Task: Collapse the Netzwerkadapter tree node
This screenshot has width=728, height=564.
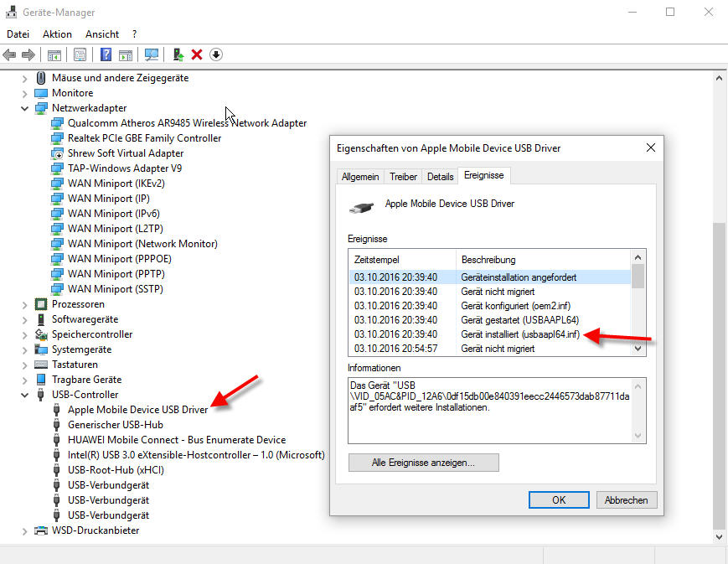Action: [25, 108]
